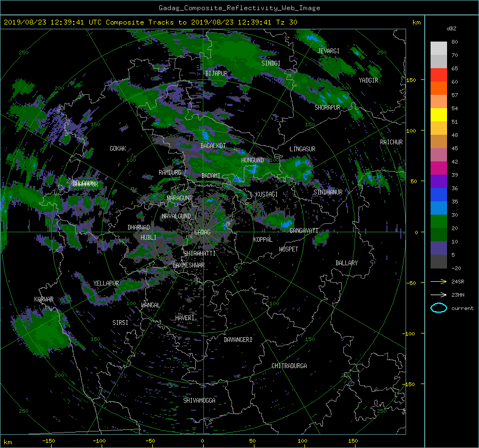Click the HAVERI city label
The height and width of the screenshot is (448, 479).
point(185,318)
